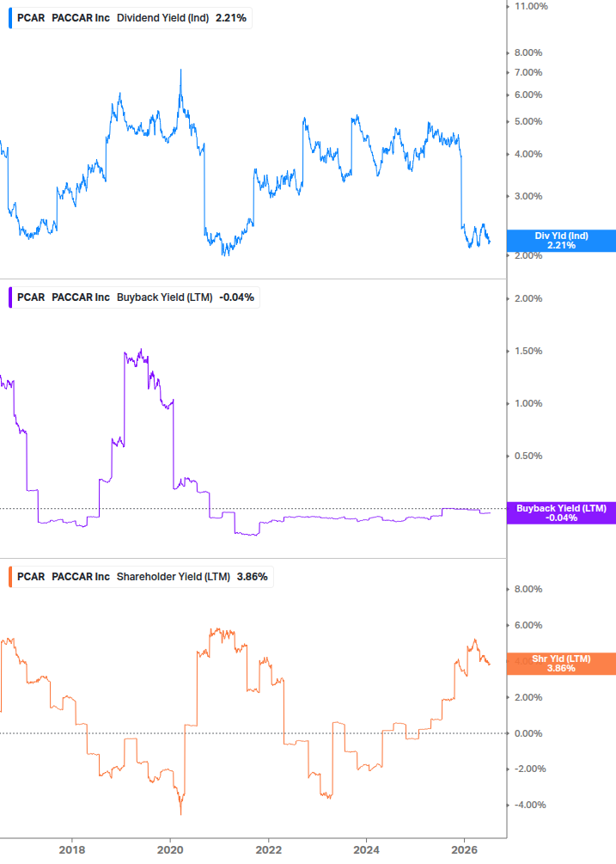Click the 6.00% axis label in shareholder chart

pyautogui.click(x=528, y=625)
